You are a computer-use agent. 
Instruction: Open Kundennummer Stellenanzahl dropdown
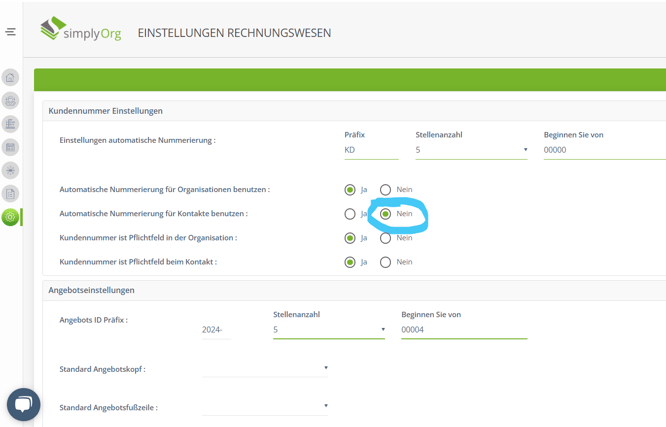tap(471, 150)
